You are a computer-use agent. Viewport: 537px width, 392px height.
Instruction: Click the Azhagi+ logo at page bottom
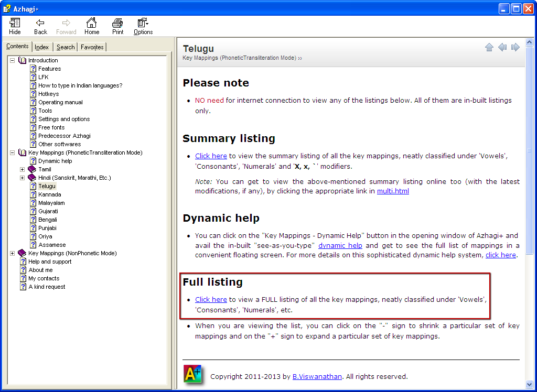pos(192,374)
